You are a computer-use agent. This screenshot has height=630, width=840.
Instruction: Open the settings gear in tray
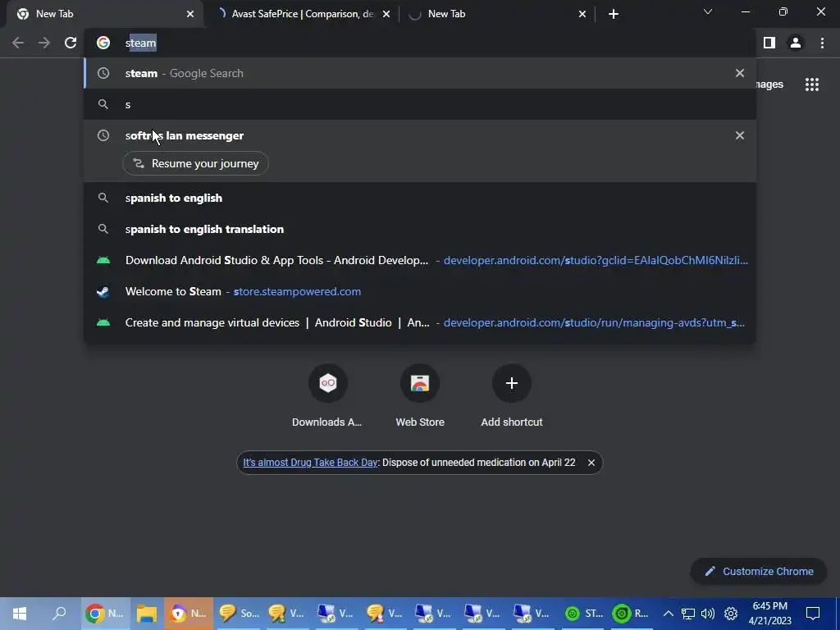[x=731, y=614]
